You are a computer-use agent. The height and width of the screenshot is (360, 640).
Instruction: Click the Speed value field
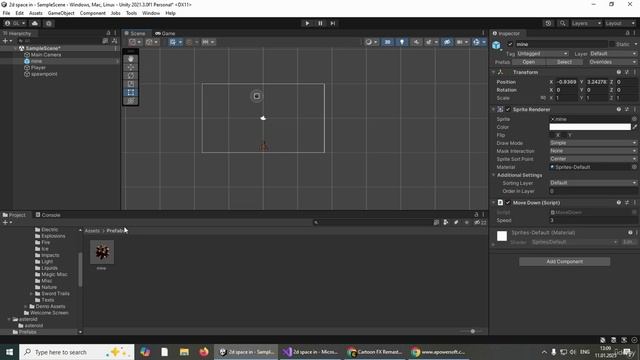(x=593, y=220)
